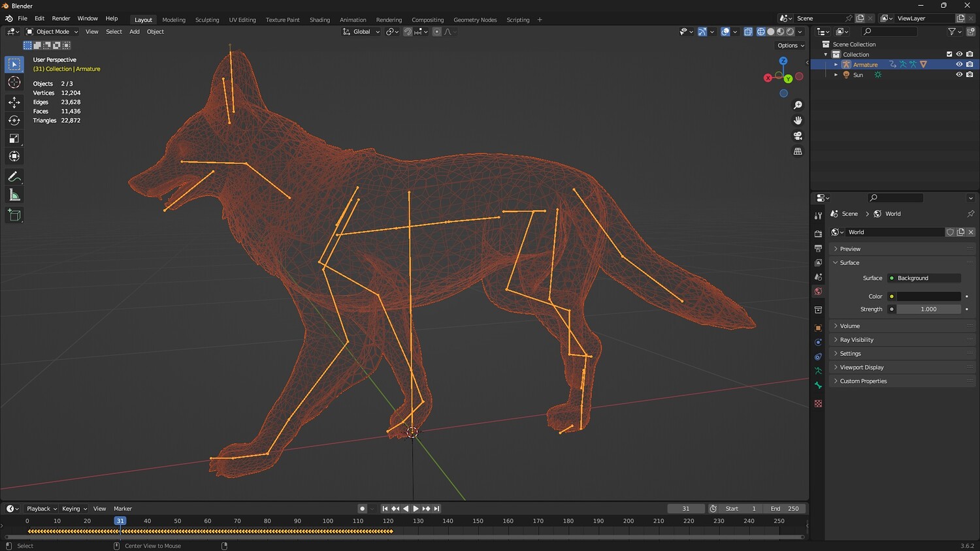Open the Output properties tab
Screen dimensions: 980x551
click(x=818, y=248)
